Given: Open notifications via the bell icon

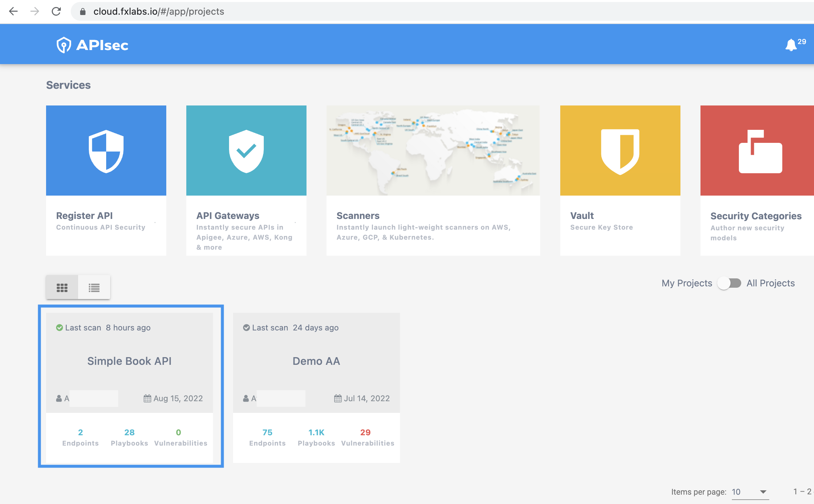Looking at the screenshot, I should [x=791, y=44].
